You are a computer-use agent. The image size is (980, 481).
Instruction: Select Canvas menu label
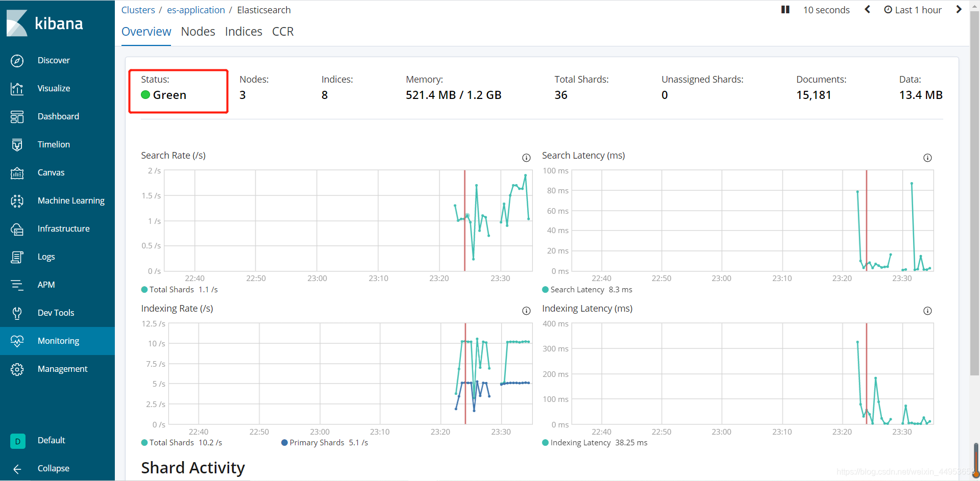pyautogui.click(x=51, y=173)
